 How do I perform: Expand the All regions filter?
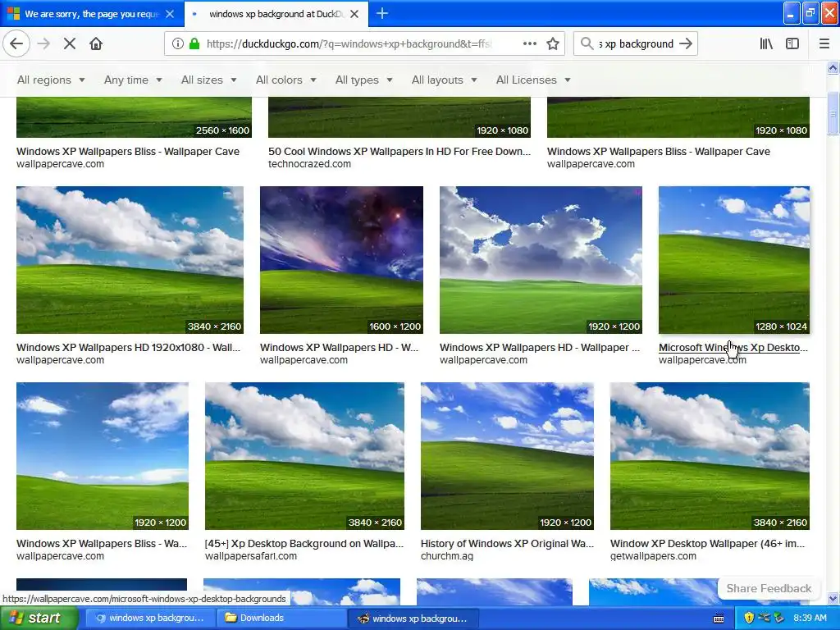click(51, 80)
